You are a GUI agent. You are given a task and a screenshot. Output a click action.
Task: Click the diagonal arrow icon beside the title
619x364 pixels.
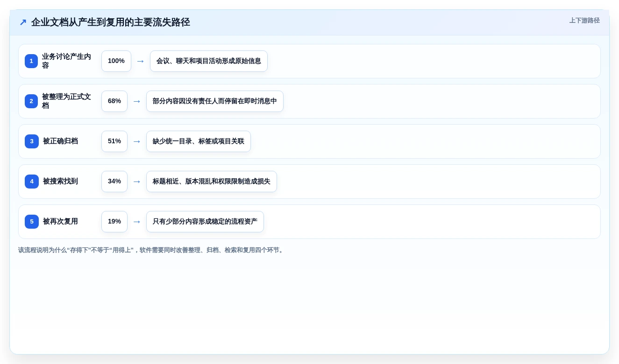23,22
